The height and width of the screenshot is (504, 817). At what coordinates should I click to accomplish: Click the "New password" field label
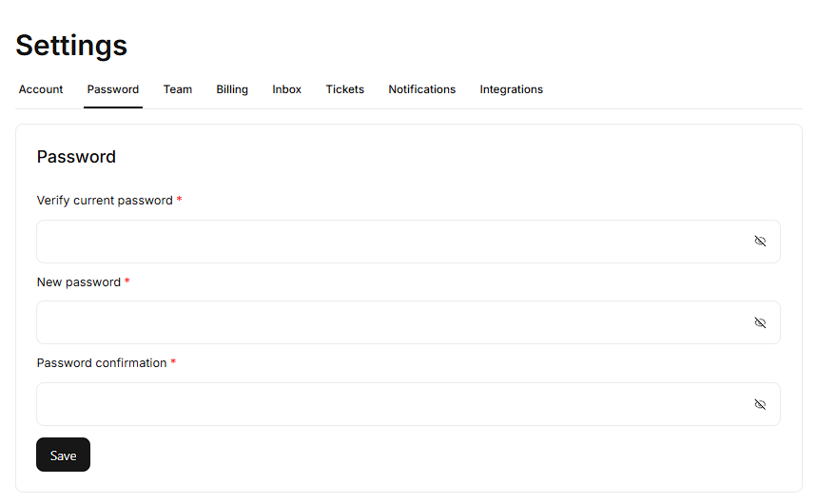click(x=79, y=282)
